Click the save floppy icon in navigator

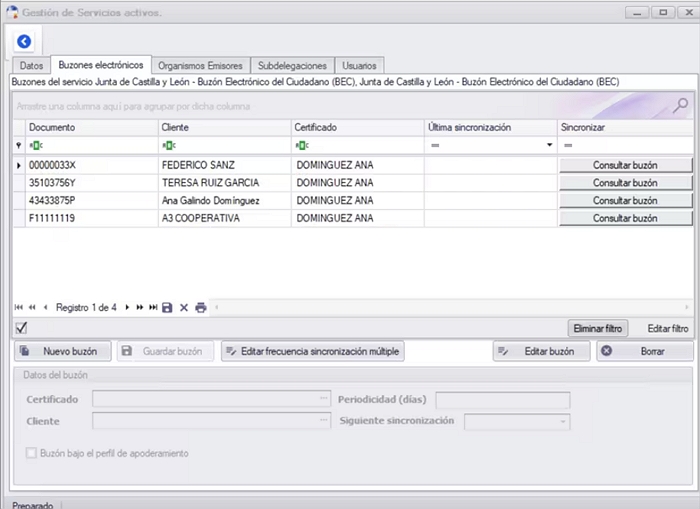click(x=167, y=307)
